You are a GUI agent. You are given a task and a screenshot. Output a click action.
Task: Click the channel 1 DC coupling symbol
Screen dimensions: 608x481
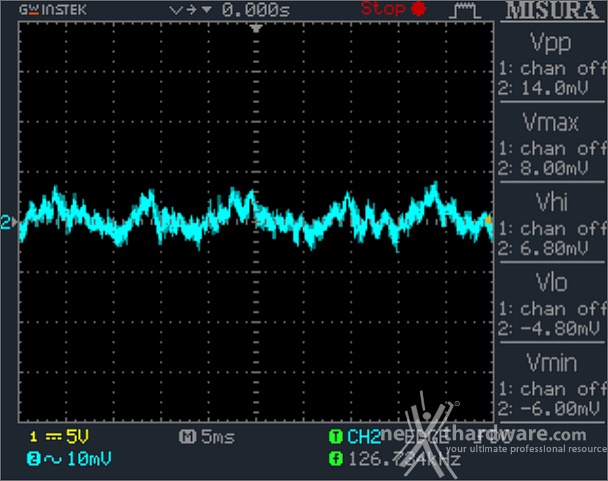click(54, 437)
